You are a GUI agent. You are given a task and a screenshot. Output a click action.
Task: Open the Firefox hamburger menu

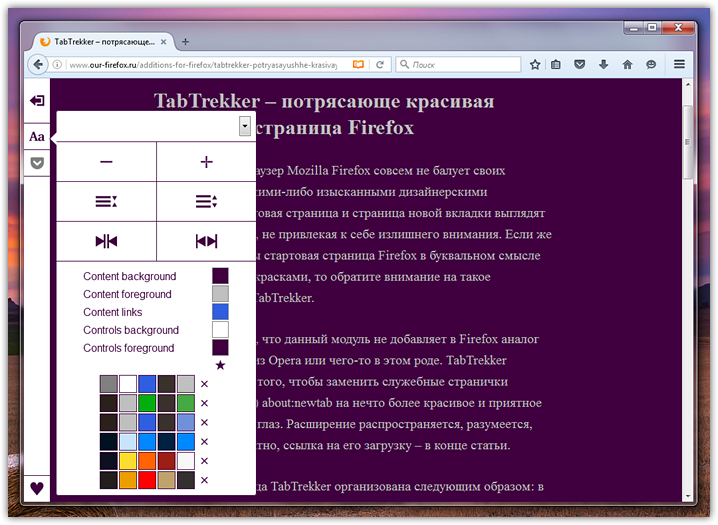[x=680, y=65]
